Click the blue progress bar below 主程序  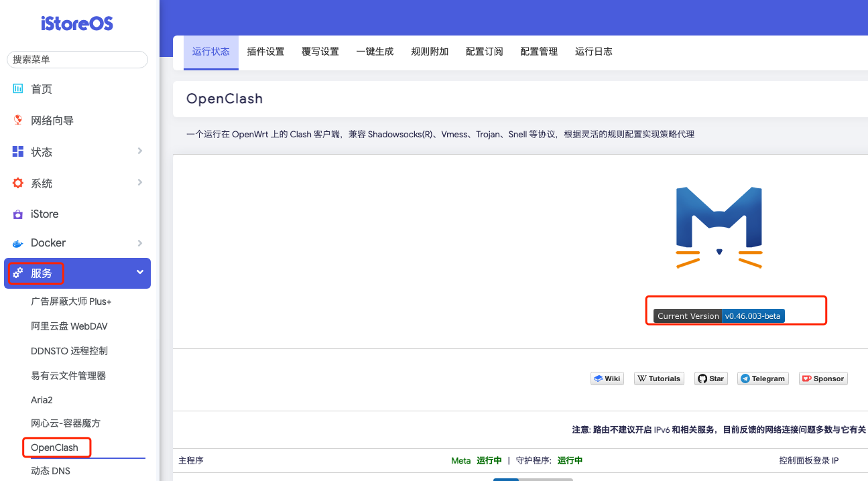click(507, 479)
